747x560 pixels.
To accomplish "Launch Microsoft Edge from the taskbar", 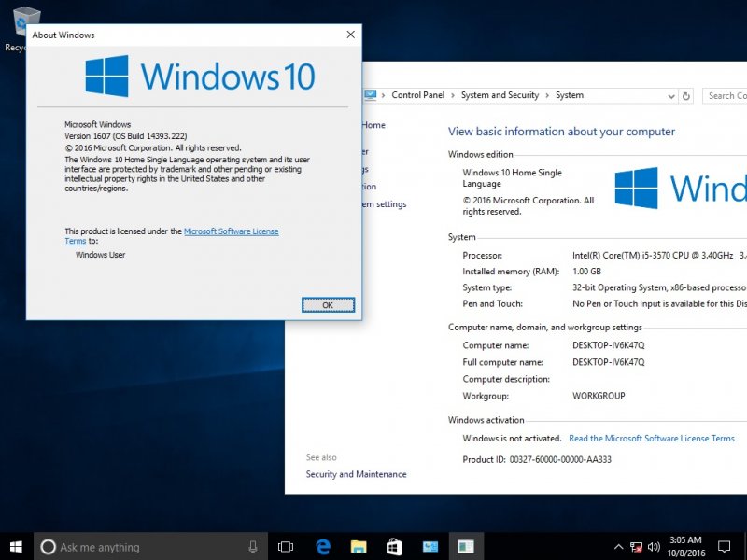I will coord(323,547).
